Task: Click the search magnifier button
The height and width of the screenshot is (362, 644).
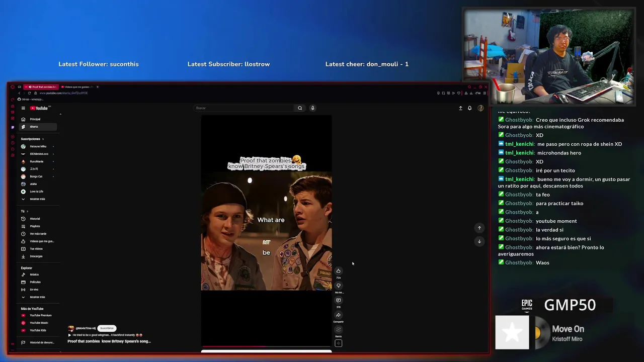Action: [x=300, y=108]
